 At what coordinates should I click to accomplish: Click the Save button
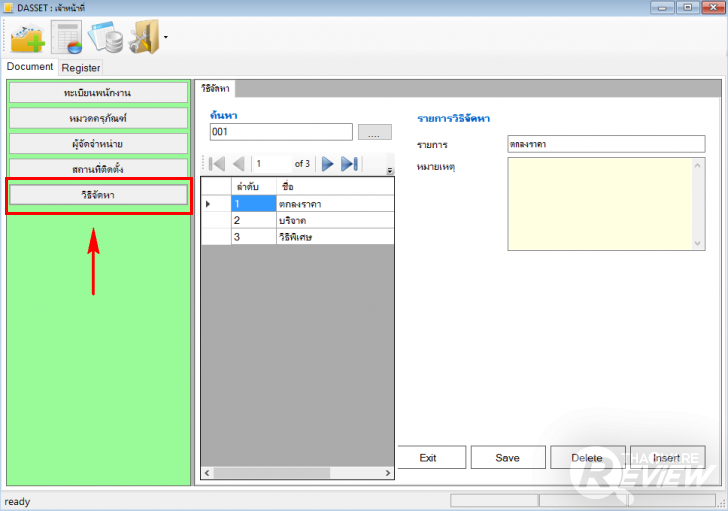point(508,458)
